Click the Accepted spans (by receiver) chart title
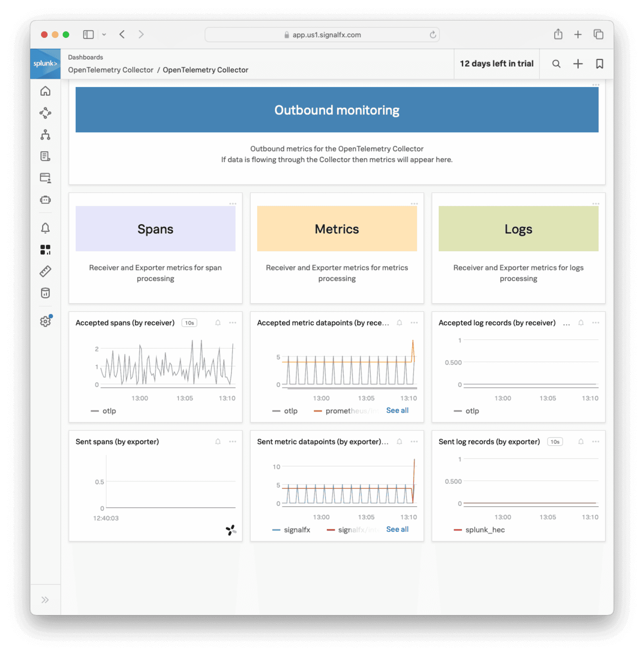Image resolution: width=644 pixels, height=655 pixels. point(125,323)
